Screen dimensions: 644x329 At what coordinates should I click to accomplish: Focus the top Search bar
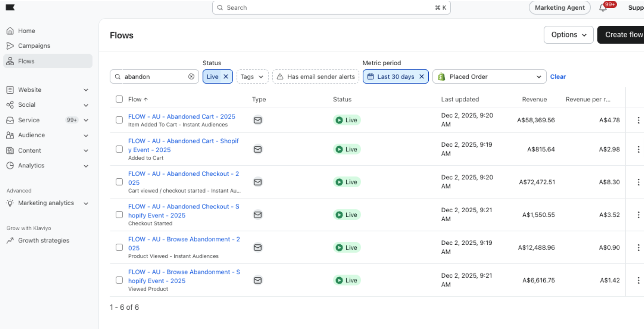(331, 7)
